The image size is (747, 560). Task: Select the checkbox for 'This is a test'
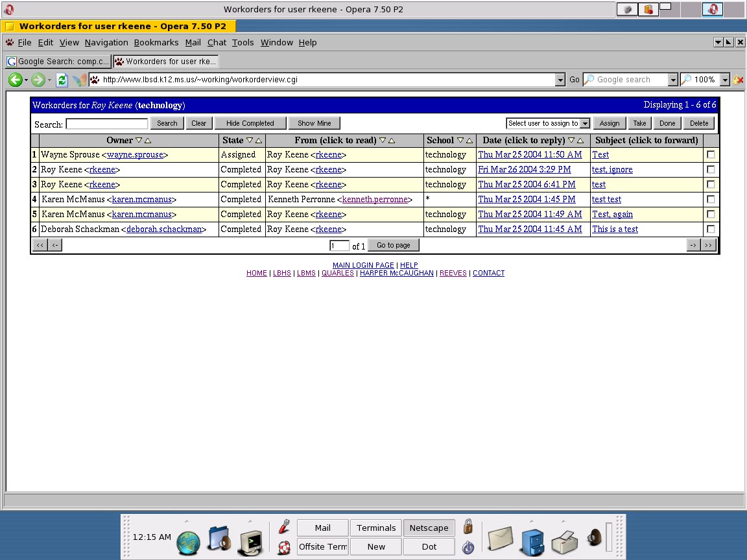(711, 229)
